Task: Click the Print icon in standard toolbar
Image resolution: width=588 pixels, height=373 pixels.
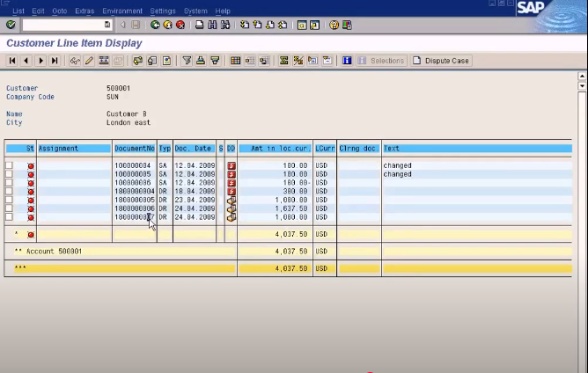Action: (200, 26)
